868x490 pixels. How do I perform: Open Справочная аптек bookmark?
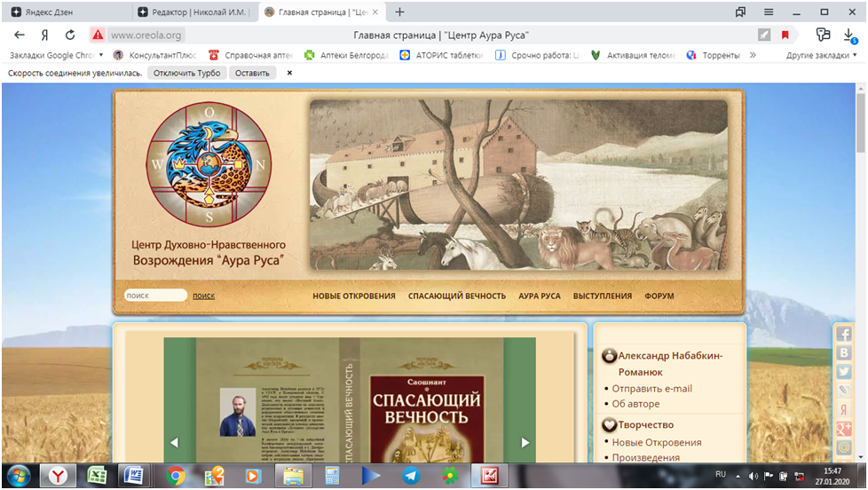click(251, 55)
